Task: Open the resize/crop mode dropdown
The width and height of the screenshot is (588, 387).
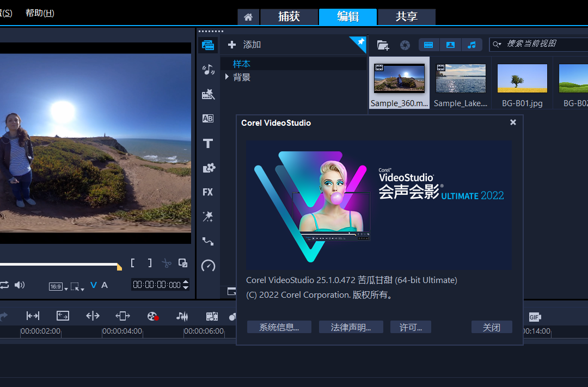Action: pos(77,286)
